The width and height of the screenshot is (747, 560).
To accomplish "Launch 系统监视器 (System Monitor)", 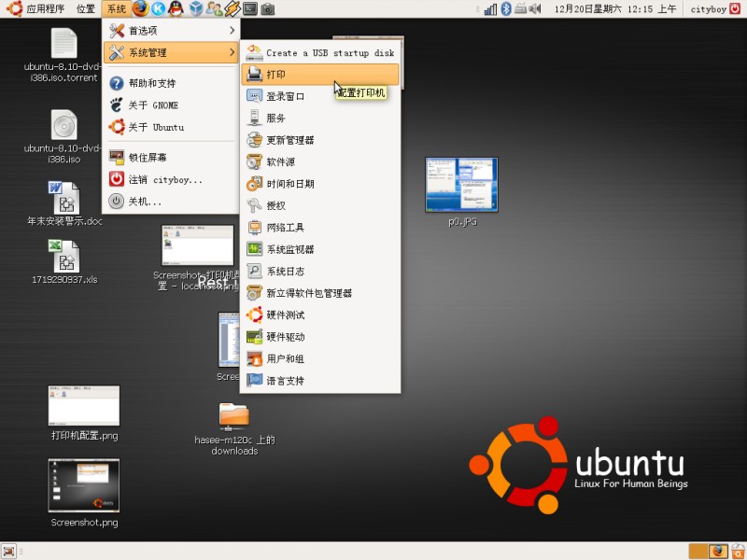I will [320, 249].
